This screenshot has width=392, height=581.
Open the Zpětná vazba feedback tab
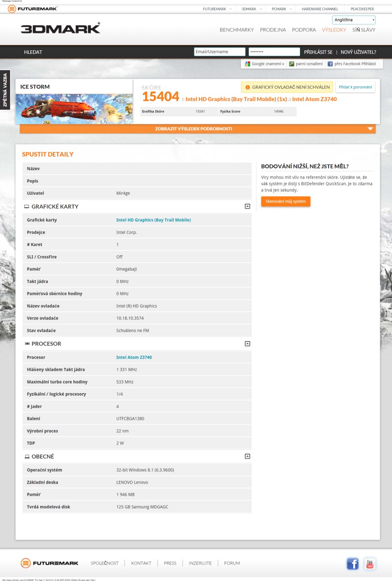coord(5,90)
